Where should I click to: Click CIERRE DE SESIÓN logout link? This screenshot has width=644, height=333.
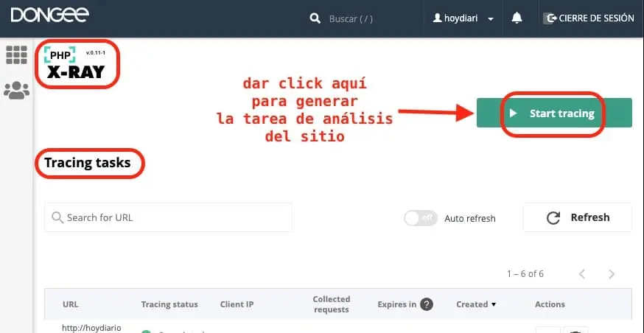pyautogui.click(x=589, y=18)
